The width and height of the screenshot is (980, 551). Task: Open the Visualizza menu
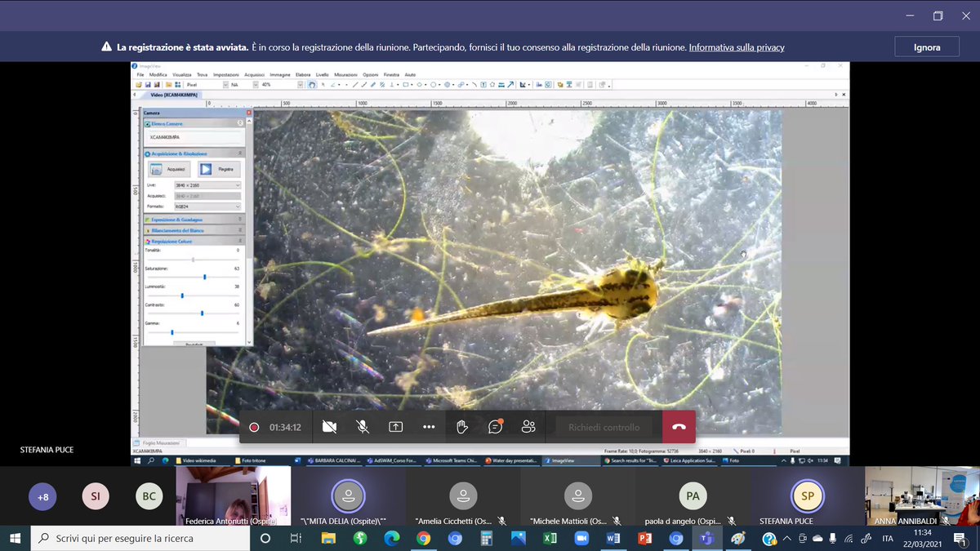(x=181, y=74)
